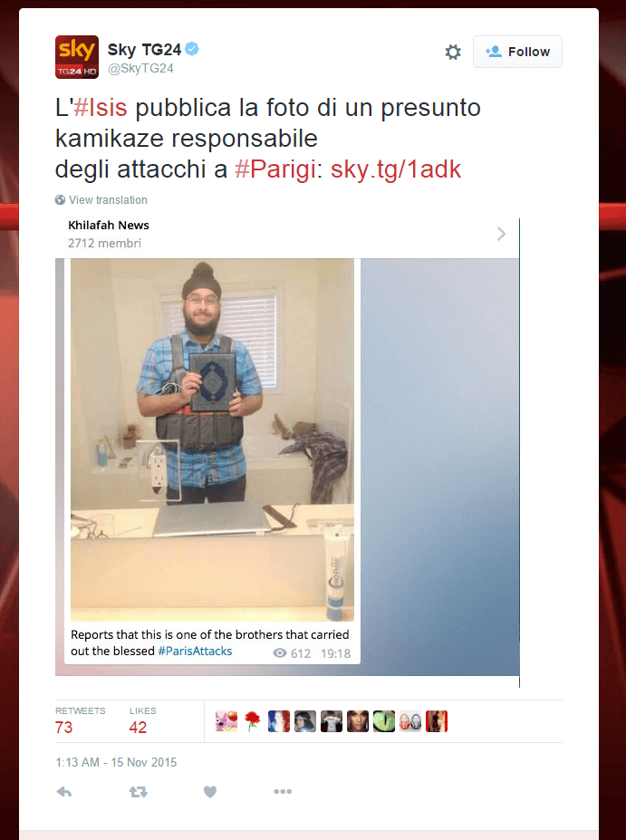
Task: Expand Khilafah News chevron arrow
Action: 501,234
